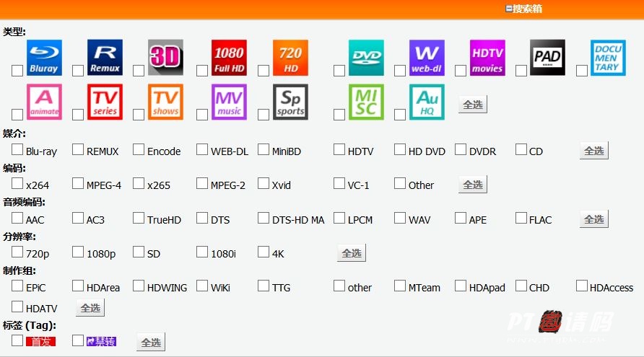The width and height of the screenshot is (644, 357).
Task: Select the web-dl category icon
Action: (x=427, y=58)
